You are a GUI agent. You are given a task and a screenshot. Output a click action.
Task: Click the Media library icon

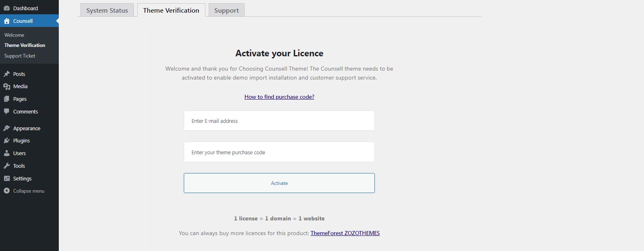pyautogui.click(x=7, y=87)
